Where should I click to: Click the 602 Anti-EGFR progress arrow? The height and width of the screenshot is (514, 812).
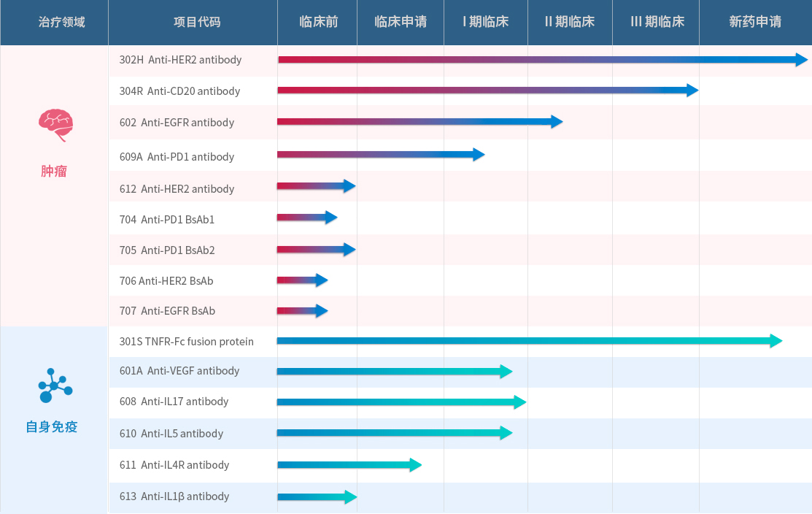[420, 122]
